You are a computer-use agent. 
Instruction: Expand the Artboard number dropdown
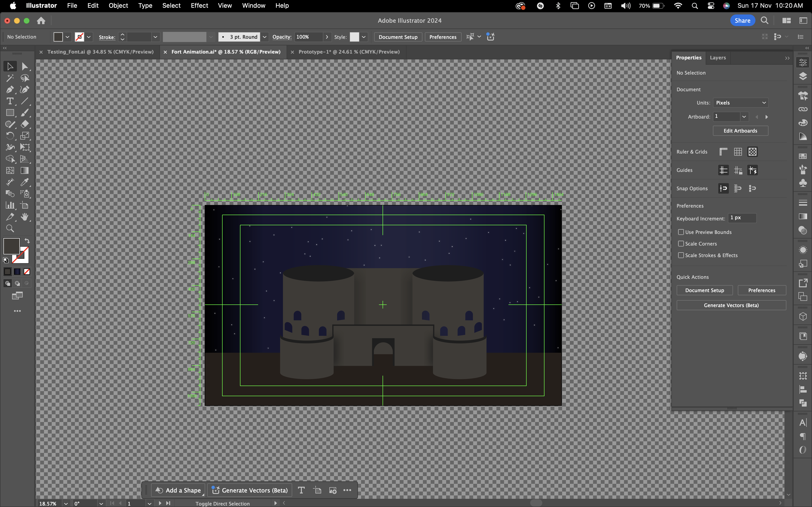coord(744,117)
